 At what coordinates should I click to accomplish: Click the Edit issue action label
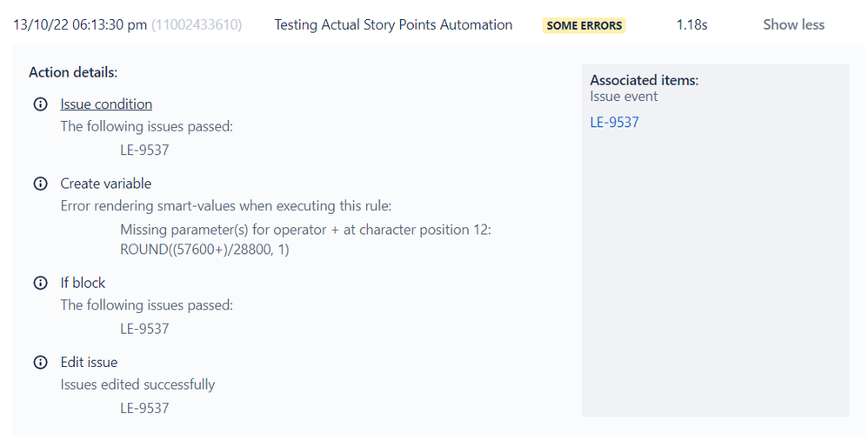click(89, 362)
